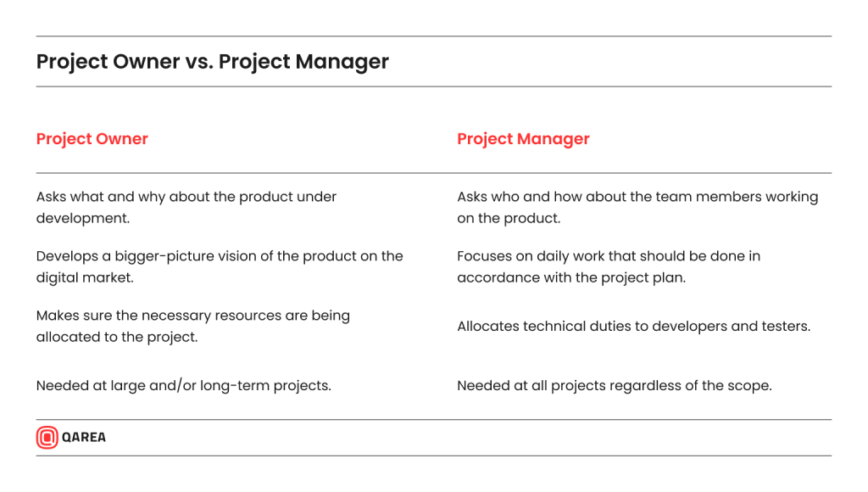
Task: Select "Needed at large and/or long-term projects" line
Action: click(x=183, y=386)
